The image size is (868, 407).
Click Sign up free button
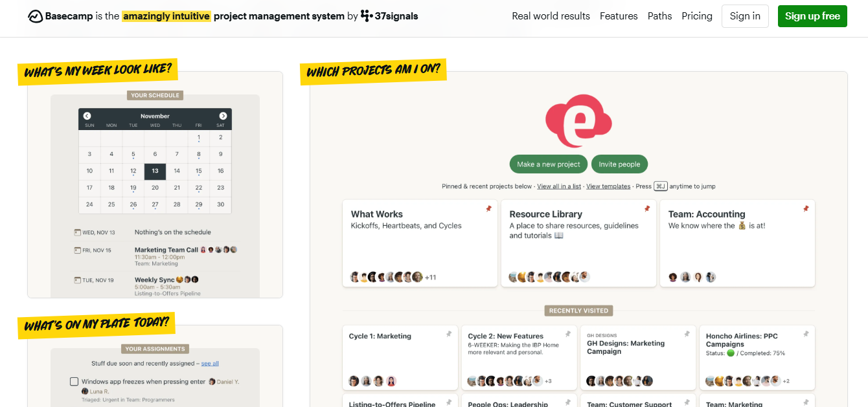click(812, 16)
